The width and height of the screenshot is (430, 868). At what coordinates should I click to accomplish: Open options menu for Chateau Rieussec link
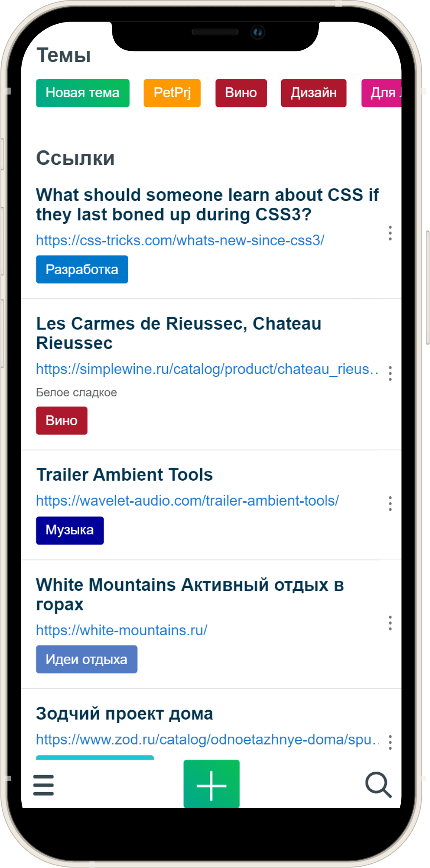(390, 373)
